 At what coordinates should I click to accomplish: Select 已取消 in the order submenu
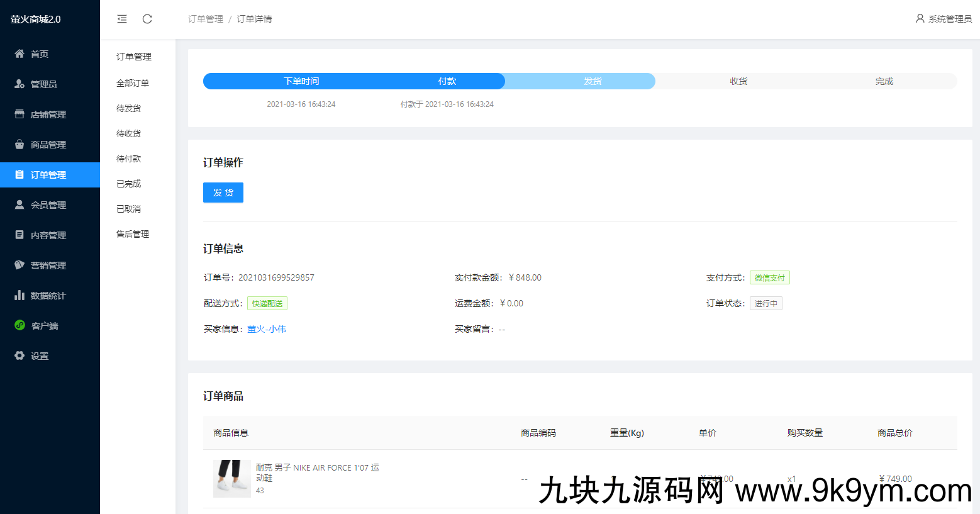(129, 209)
